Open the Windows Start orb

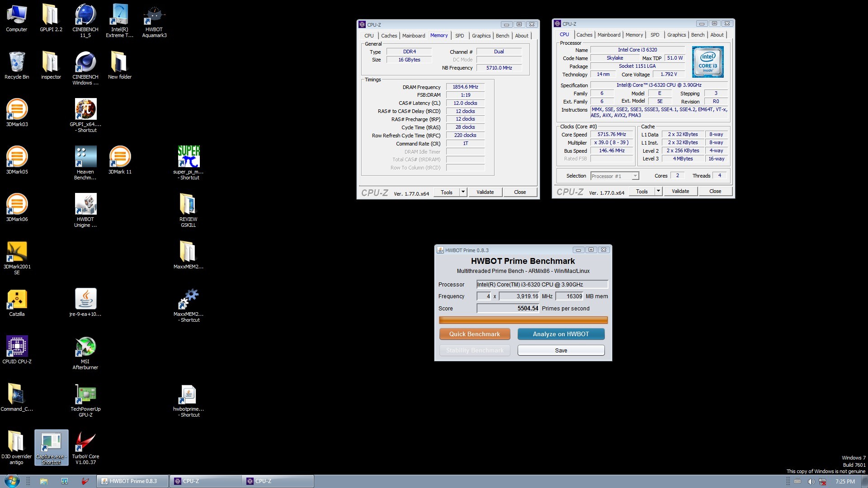12,481
